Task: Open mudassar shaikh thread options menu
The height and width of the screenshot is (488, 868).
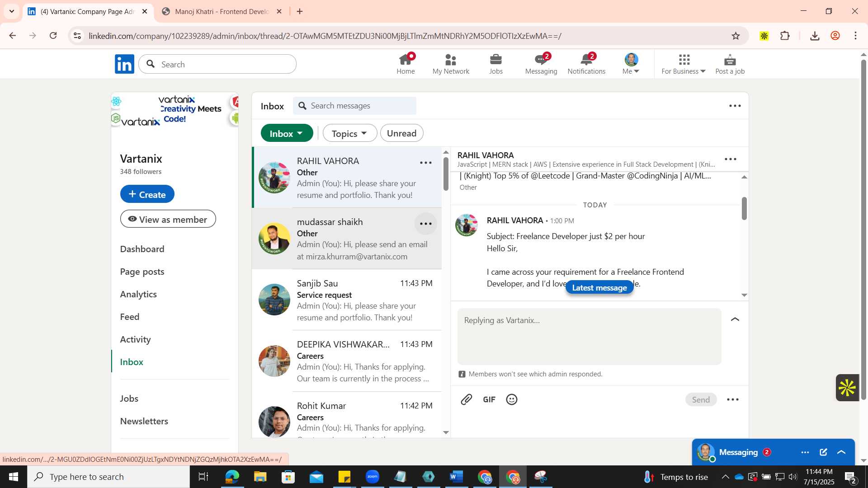Action: [426, 224]
